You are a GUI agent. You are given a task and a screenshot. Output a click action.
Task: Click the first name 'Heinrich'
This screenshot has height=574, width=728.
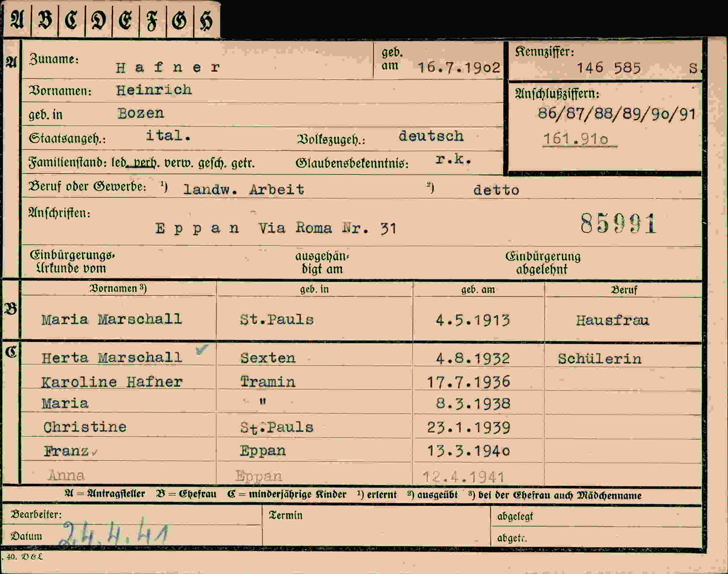154,90
